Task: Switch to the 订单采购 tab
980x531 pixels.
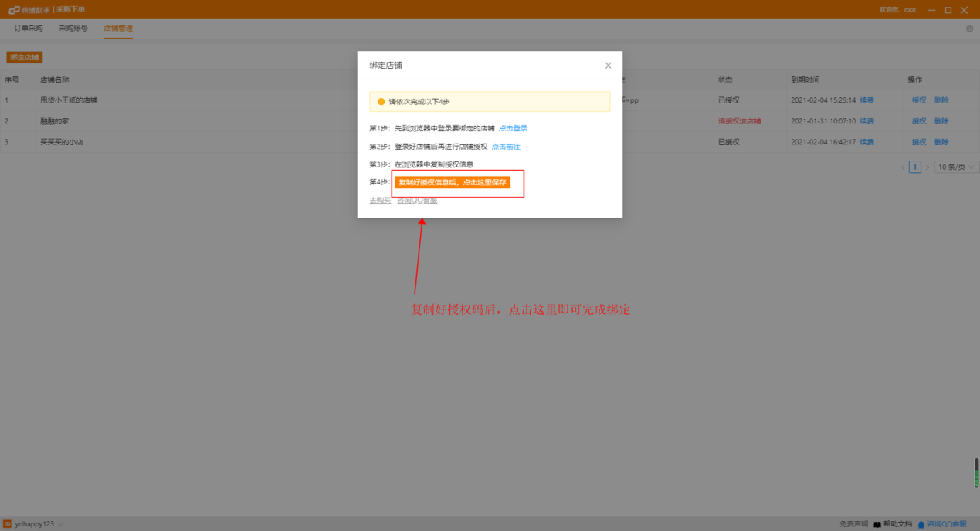Action: [29, 29]
